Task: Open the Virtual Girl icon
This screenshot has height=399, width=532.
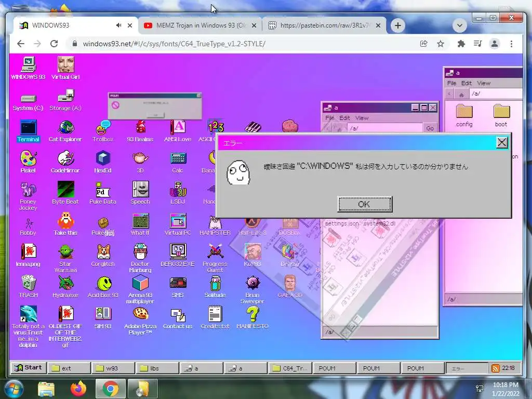Action: tap(65, 69)
